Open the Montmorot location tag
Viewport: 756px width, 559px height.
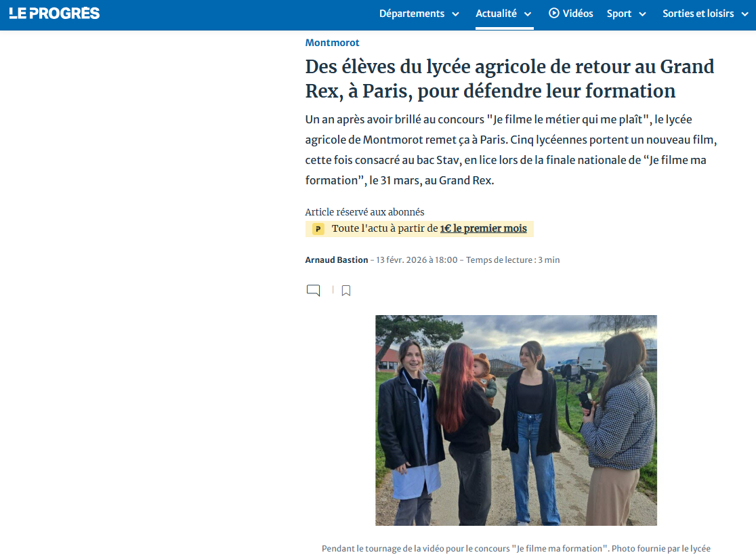click(x=332, y=43)
